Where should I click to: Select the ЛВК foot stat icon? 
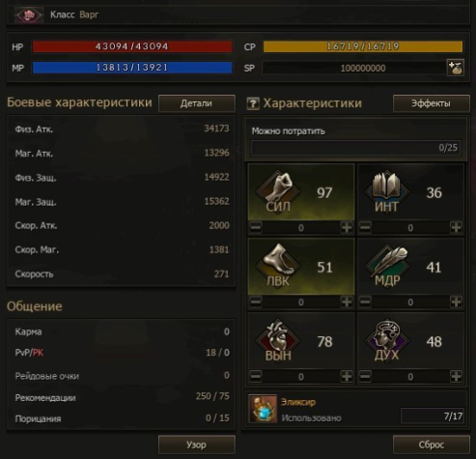tap(278, 264)
